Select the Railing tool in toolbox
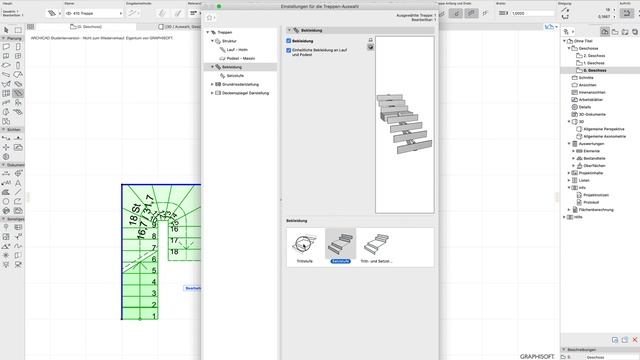Screen dimensions: 640x360 [x=6, y=103]
